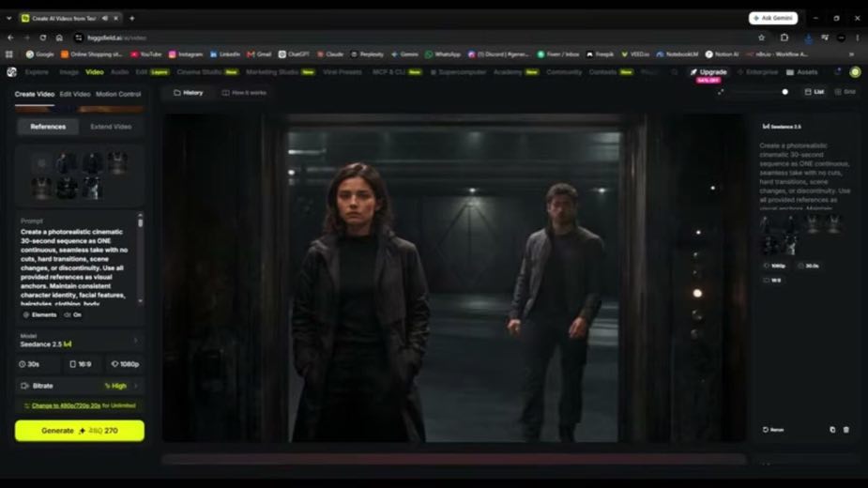The width and height of the screenshot is (868, 488).
Task: Click Ask Gemini button
Action: pyautogui.click(x=773, y=18)
